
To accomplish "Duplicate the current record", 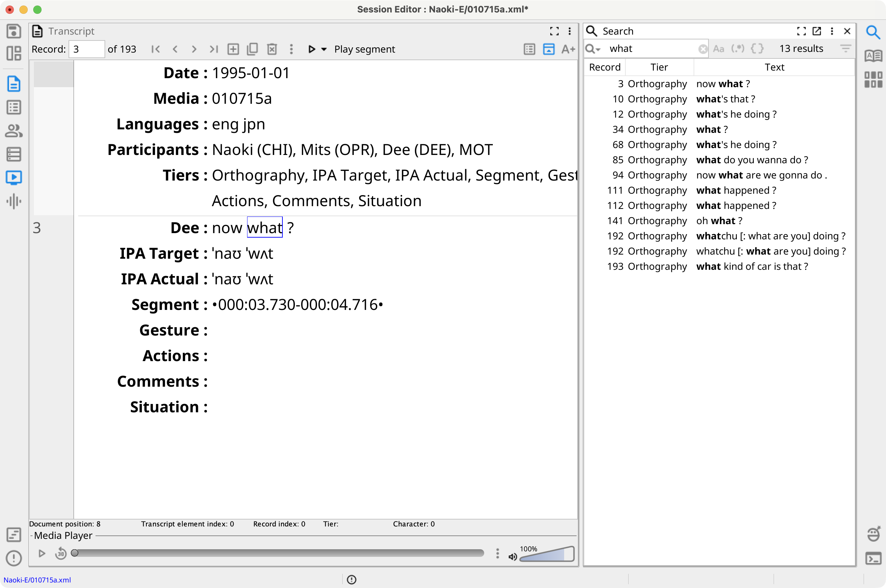I will click(253, 49).
